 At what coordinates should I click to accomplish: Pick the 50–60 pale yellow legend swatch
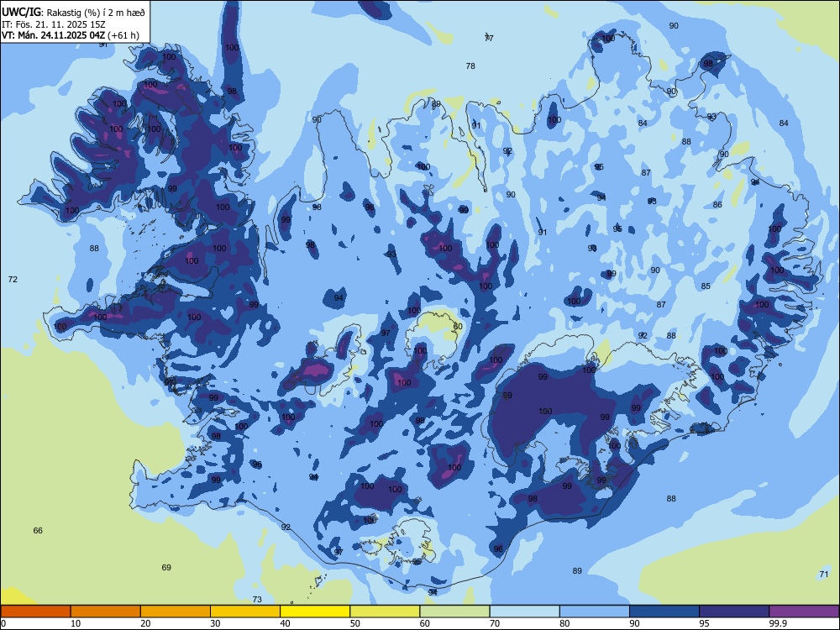[386, 612]
